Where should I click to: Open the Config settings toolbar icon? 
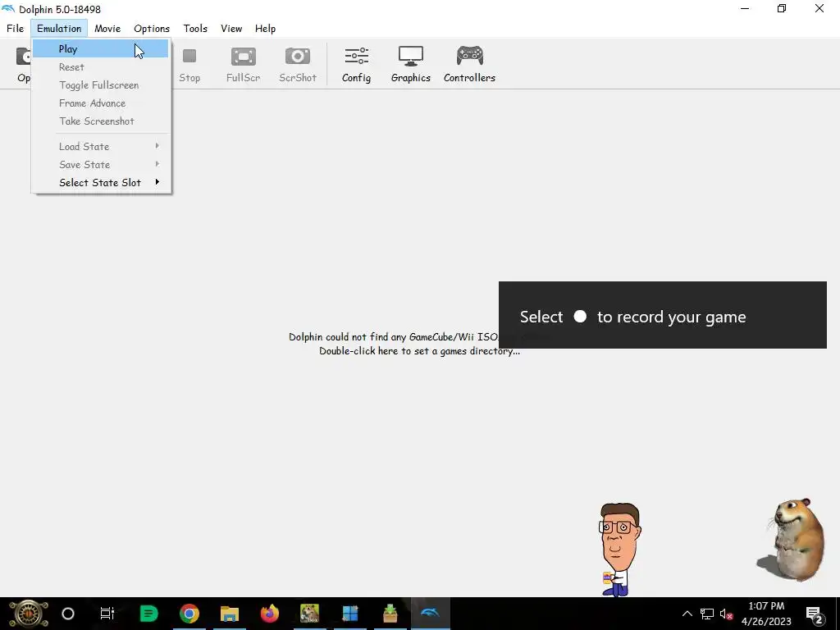click(x=356, y=64)
